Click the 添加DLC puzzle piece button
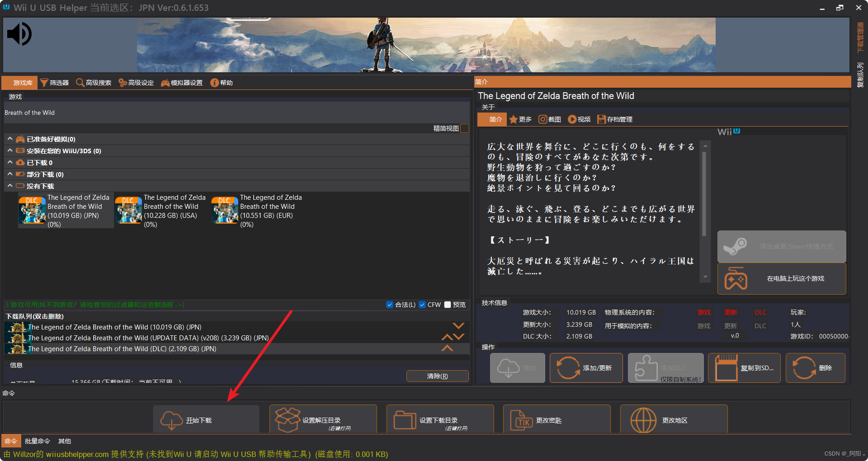The height and width of the screenshot is (461, 868). tap(665, 368)
